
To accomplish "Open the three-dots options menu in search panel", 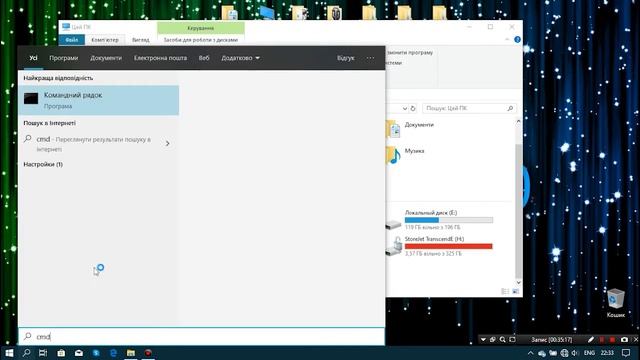I will pyautogui.click(x=370, y=58).
